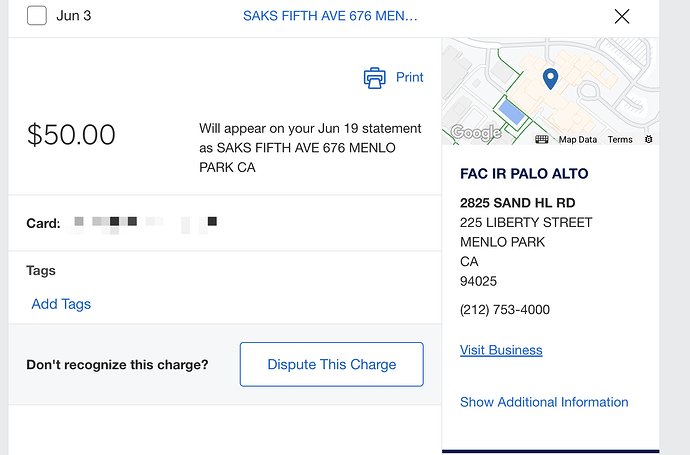Image resolution: width=690 pixels, height=455 pixels.
Task: Click the Google logo on the map
Action: (476, 132)
